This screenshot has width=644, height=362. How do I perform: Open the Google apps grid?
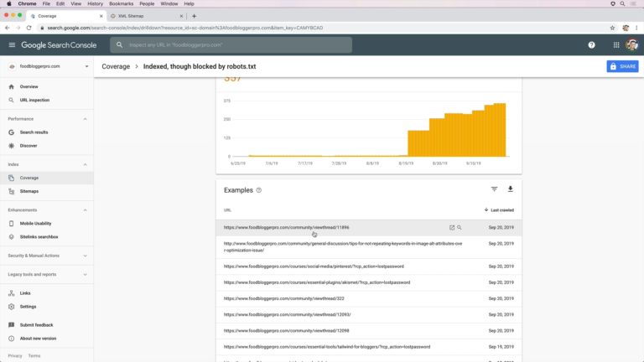click(x=616, y=45)
